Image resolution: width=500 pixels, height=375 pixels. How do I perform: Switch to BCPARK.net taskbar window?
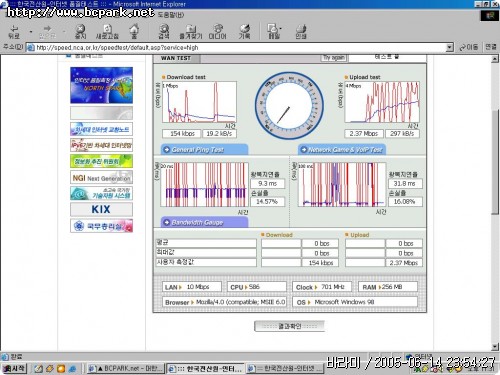coord(126,368)
